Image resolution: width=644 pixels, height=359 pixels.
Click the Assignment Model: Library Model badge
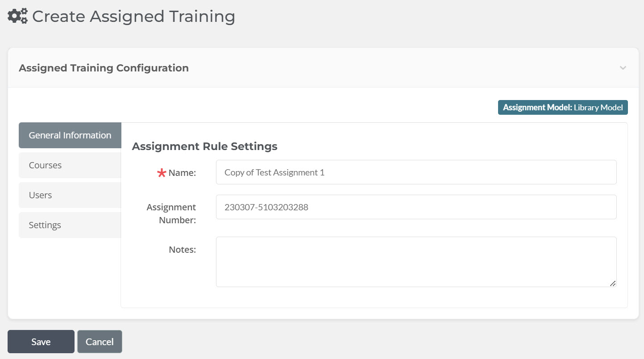click(562, 107)
